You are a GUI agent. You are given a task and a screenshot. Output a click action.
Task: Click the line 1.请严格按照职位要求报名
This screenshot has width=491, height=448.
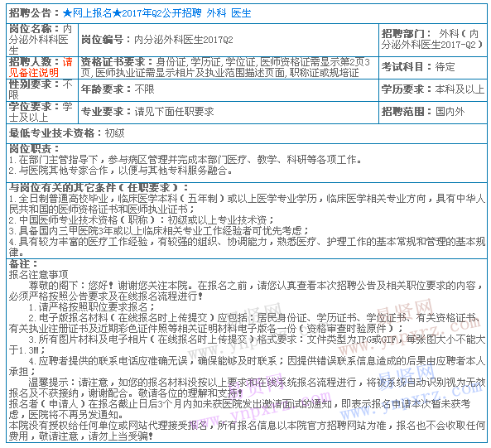[x=92, y=306]
